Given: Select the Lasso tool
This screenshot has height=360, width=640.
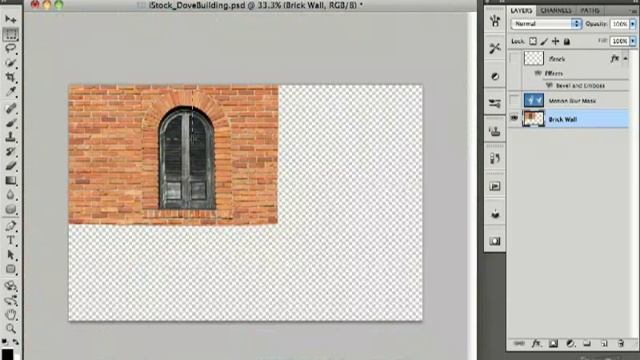Looking at the screenshot, I should 11,48.
